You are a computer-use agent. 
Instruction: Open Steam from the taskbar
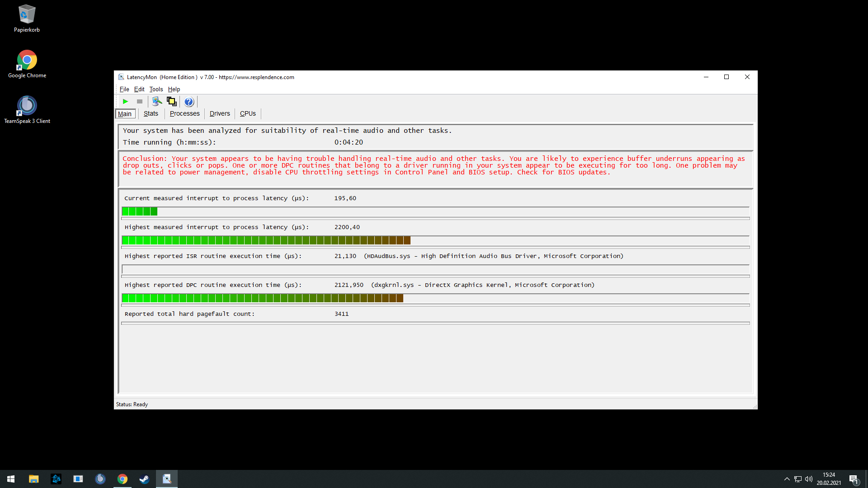pos(144,479)
